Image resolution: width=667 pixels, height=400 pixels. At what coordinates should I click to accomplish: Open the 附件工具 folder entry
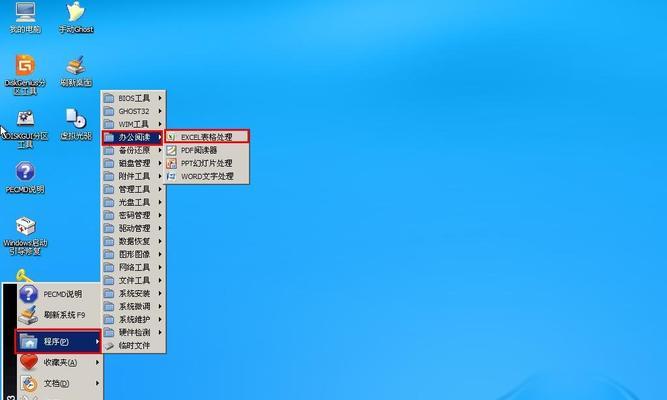pos(133,176)
